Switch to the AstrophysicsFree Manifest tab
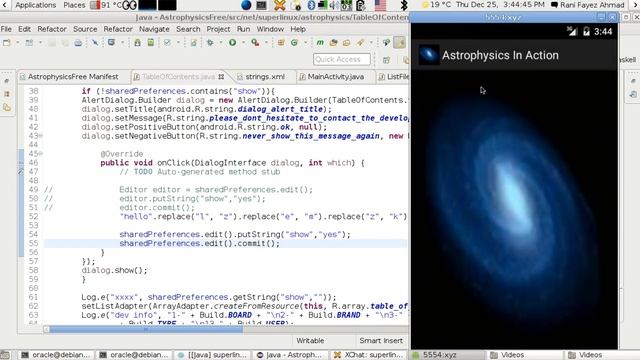The height and width of the screenshot is (360, 640). pyautogui.click(x=73, y=76)
